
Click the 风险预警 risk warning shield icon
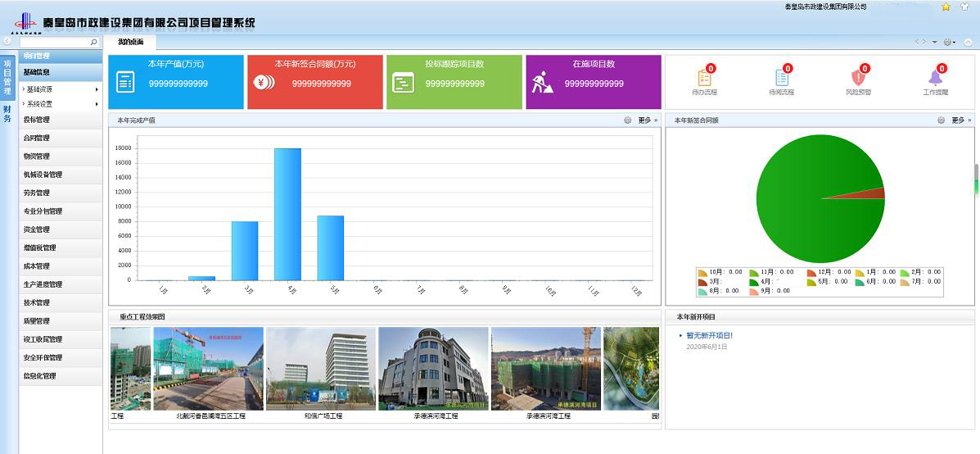858,78
